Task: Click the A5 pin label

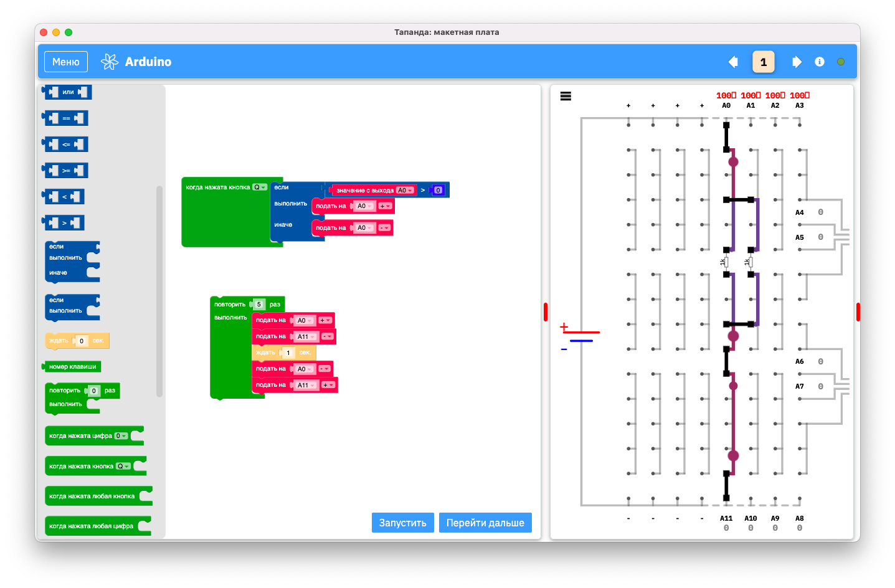Action: tap(800, 237)
